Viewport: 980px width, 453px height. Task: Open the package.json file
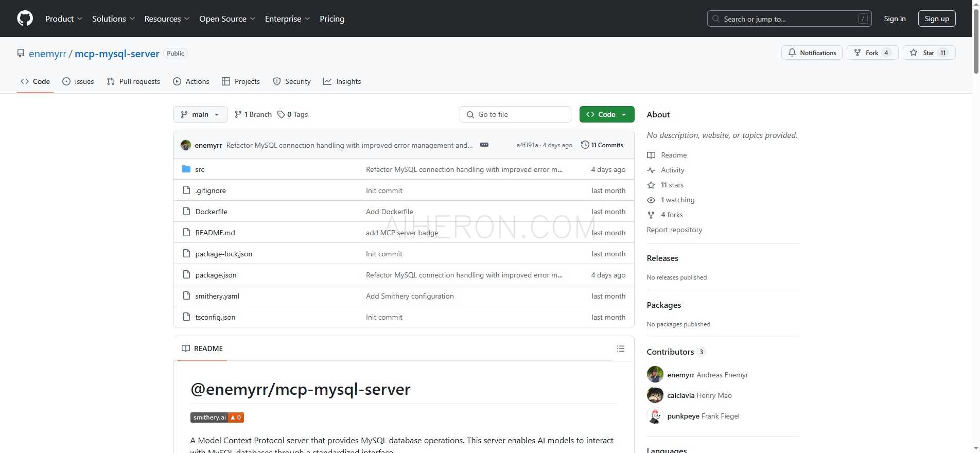coord(216,275)
